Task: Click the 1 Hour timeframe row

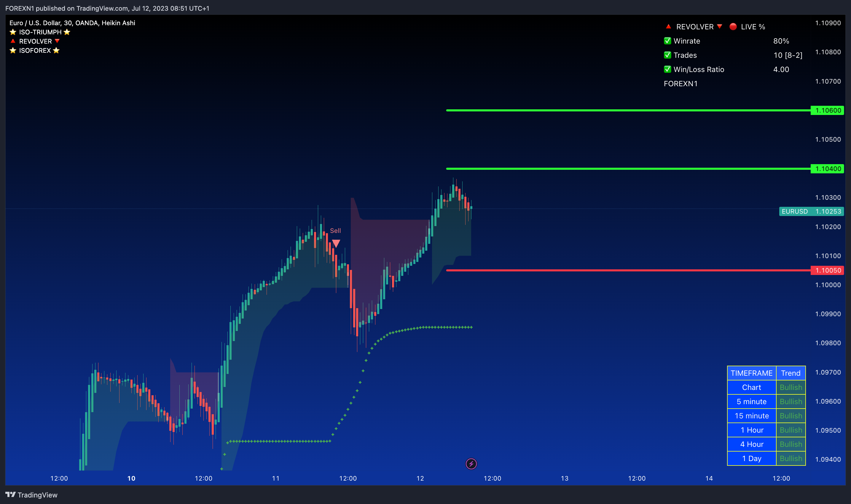Action: 766,430
